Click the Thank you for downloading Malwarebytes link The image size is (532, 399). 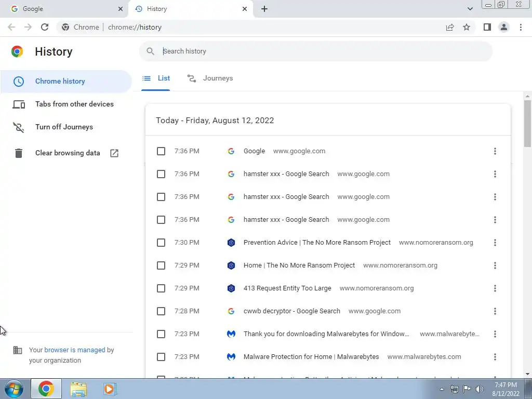[326, 334]
